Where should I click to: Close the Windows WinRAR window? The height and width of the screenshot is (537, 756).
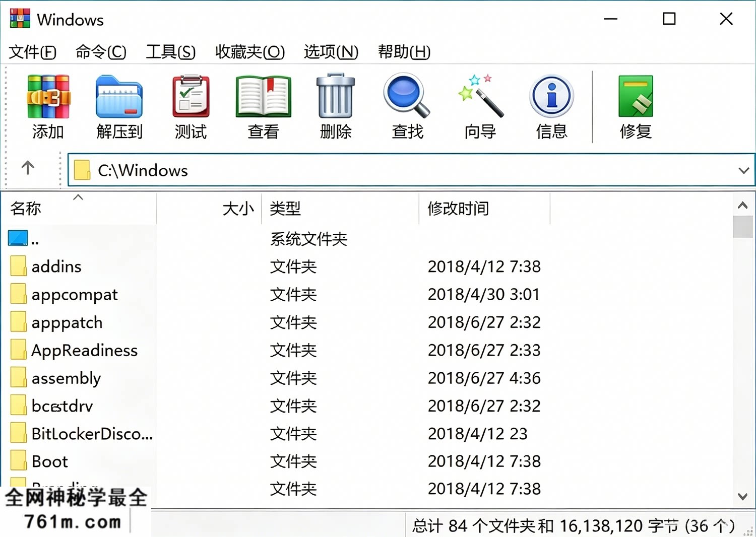726,19
